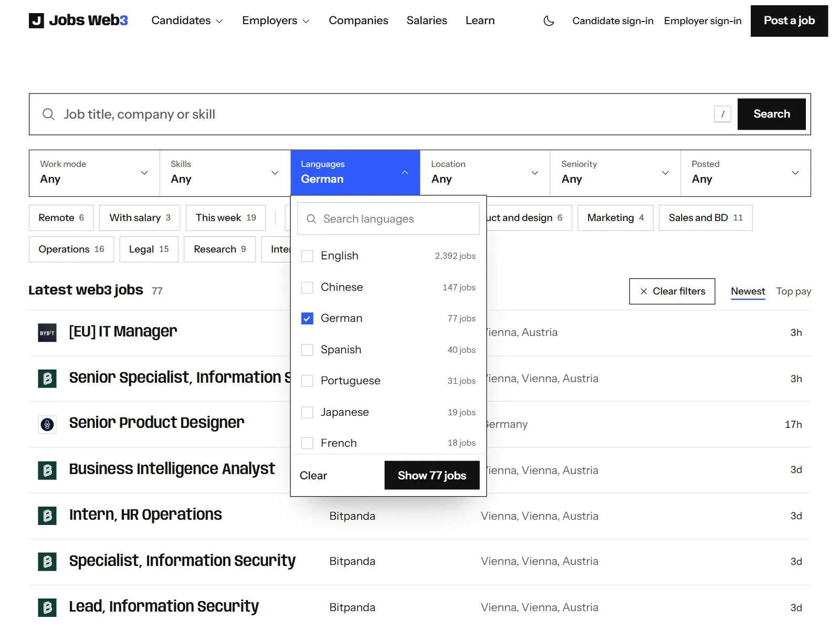
Task: Click the magnifier icon in job search bar
Action: pos(48,114)
